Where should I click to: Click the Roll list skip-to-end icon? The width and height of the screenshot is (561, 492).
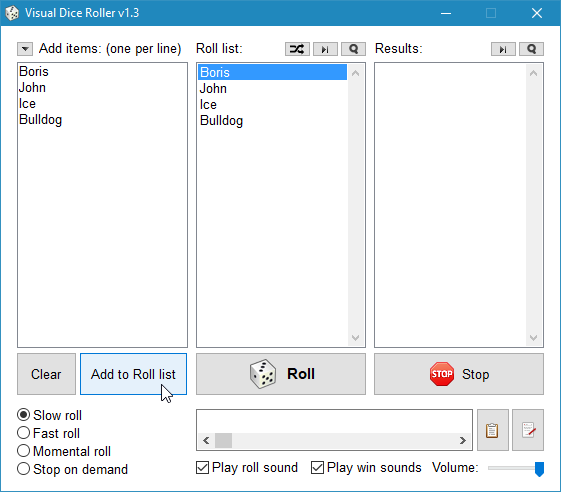(325, 49)
